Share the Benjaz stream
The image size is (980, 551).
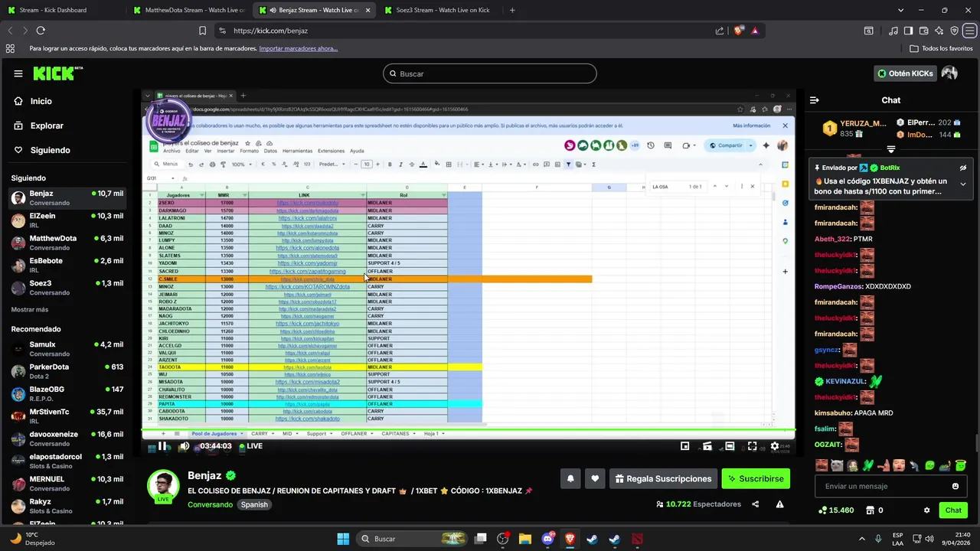pyautogui.click(x=756, y=504)
